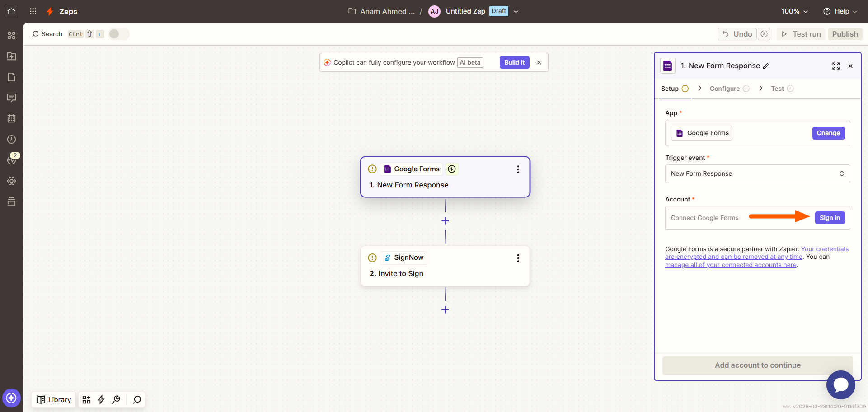The image size is (868, 412).
Task: Open the Trigger event dropdown
Action: [757, 173]
